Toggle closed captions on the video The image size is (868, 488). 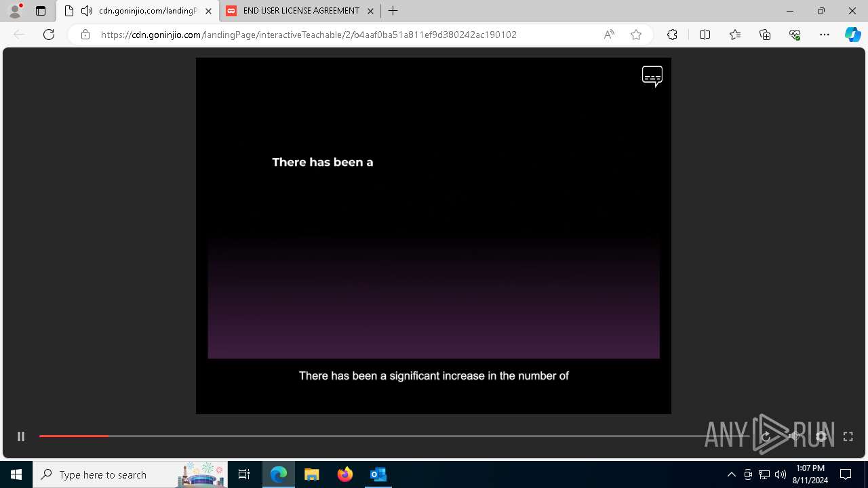652,77
